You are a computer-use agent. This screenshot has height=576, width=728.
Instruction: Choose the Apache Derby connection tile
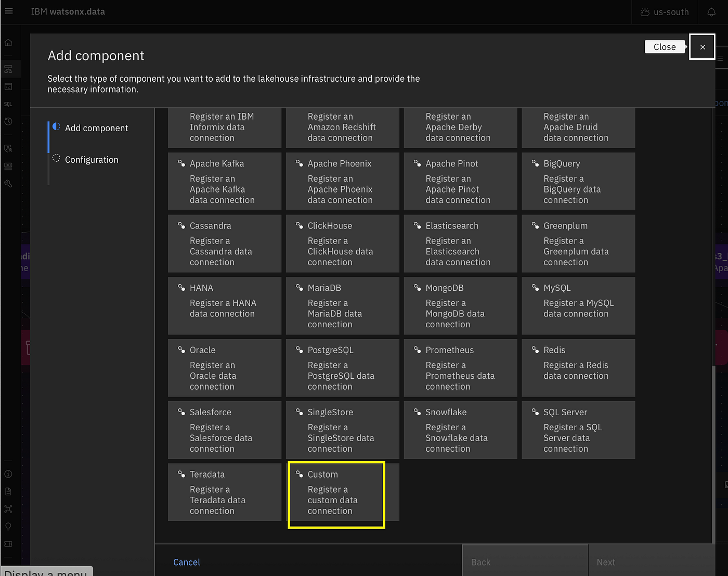pos(461,128)
